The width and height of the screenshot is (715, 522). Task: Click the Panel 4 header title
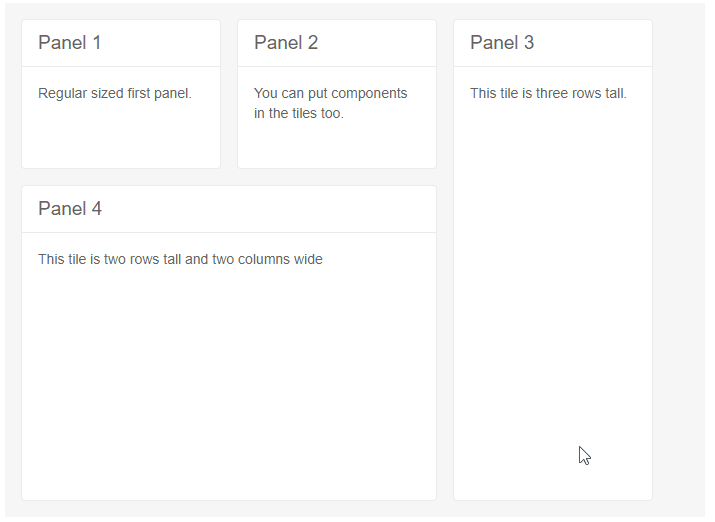70,209
